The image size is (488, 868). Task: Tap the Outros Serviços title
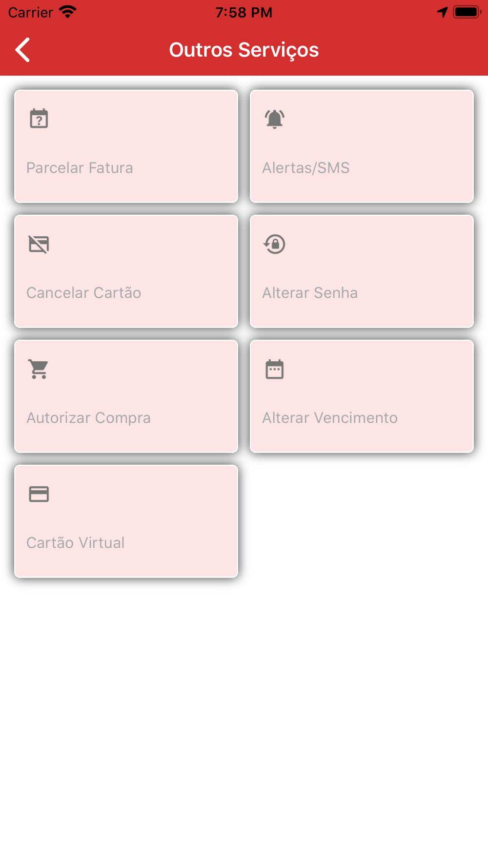(244, 50)
